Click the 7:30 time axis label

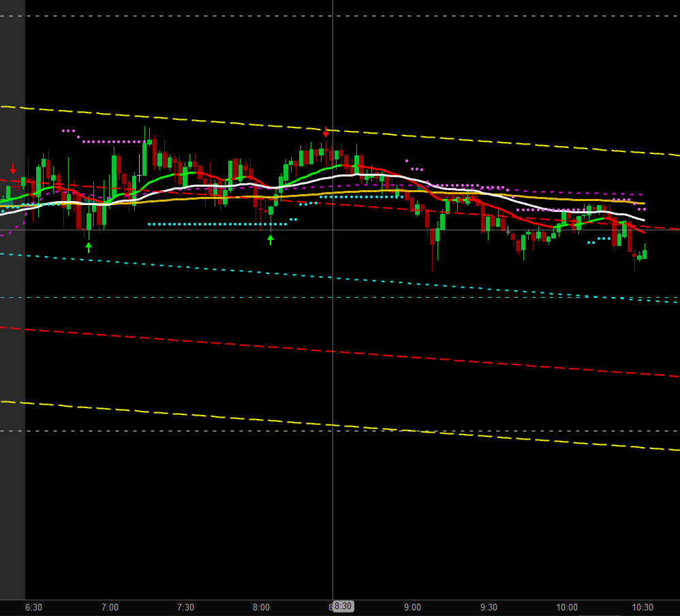pos(185,607)
